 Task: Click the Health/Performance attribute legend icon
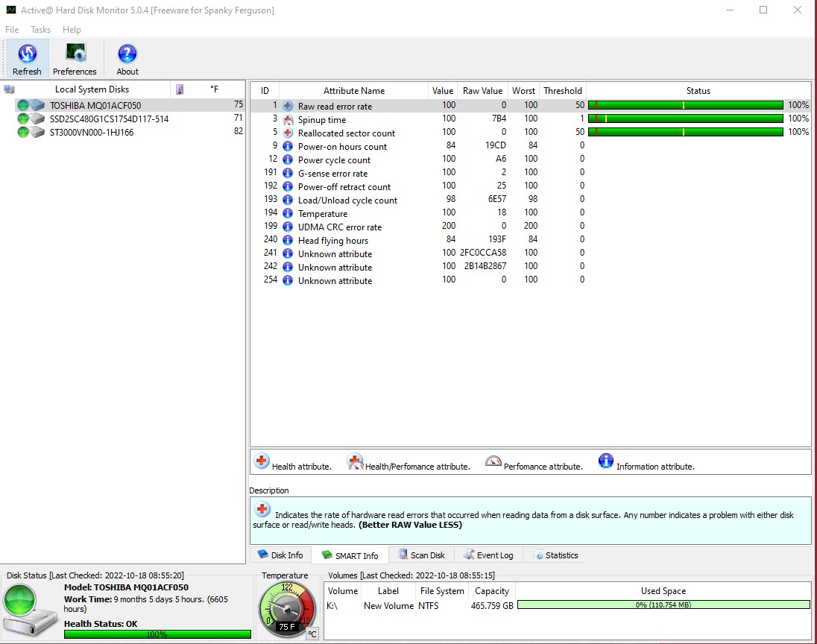click(x=354, y=461)
